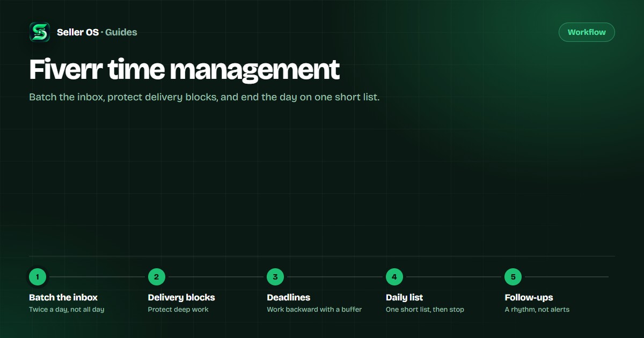Click the Seller OS logo icon

[40, 32]
